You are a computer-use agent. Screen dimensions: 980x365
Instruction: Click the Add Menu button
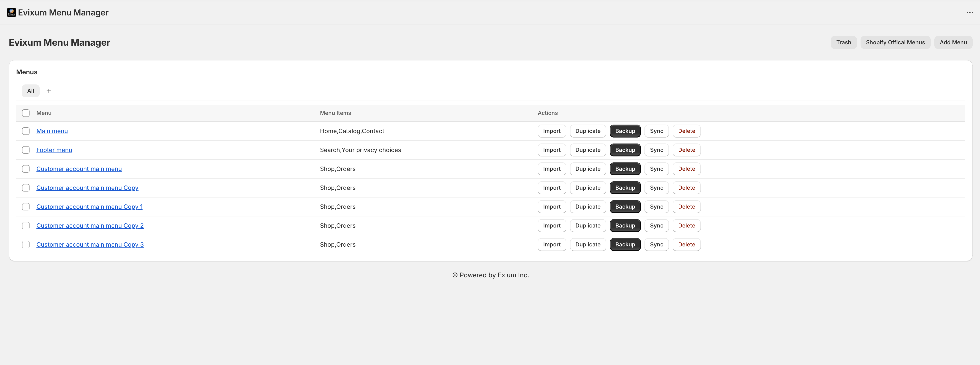[x=953, y=42]
